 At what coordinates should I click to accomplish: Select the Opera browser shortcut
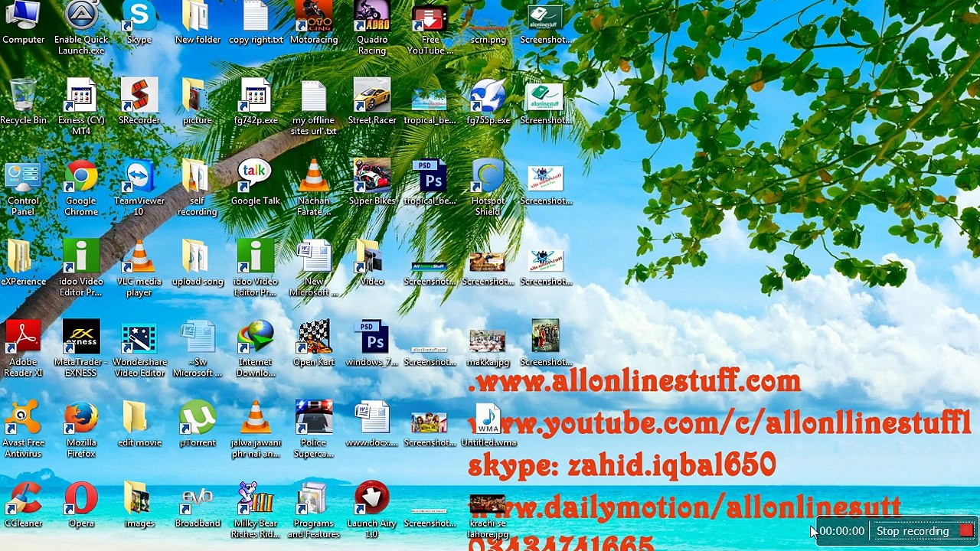[x=81, y=505]
